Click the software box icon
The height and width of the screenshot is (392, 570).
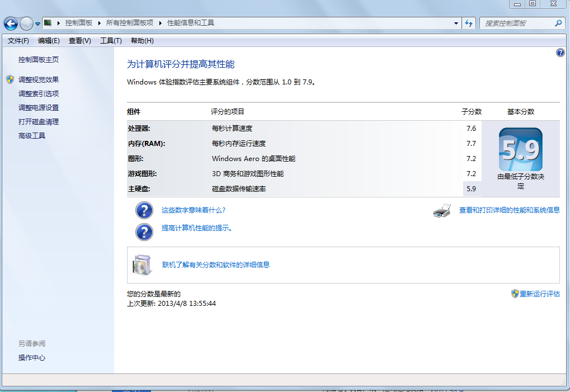[x=142, y=265]
